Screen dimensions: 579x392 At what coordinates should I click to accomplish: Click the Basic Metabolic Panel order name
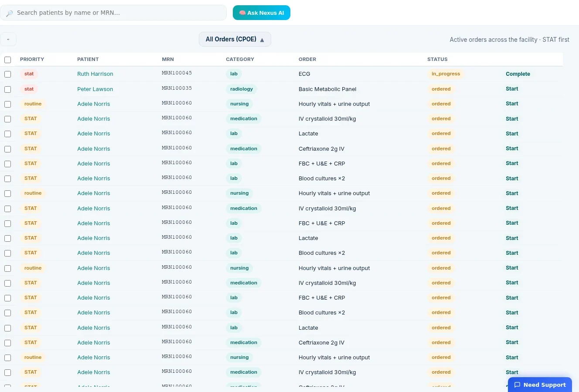point(327,89)
